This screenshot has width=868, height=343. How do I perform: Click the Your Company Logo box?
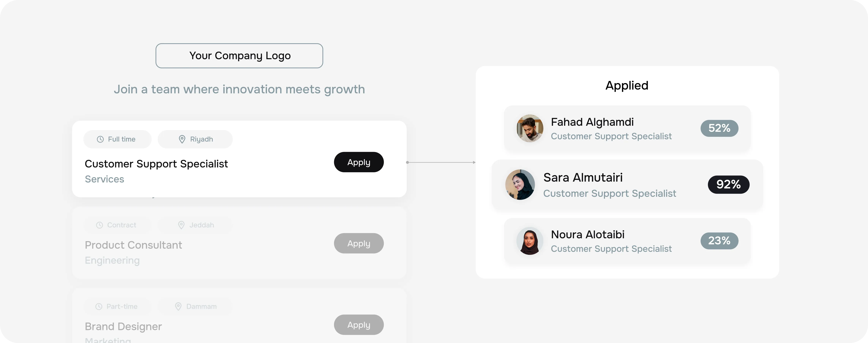tap(239, 56)
